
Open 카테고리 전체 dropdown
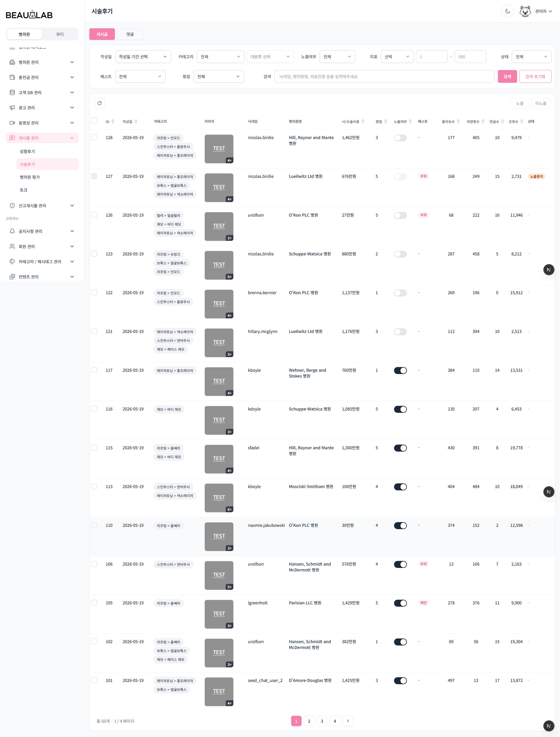pyautogui.click(x=221, y=57)
